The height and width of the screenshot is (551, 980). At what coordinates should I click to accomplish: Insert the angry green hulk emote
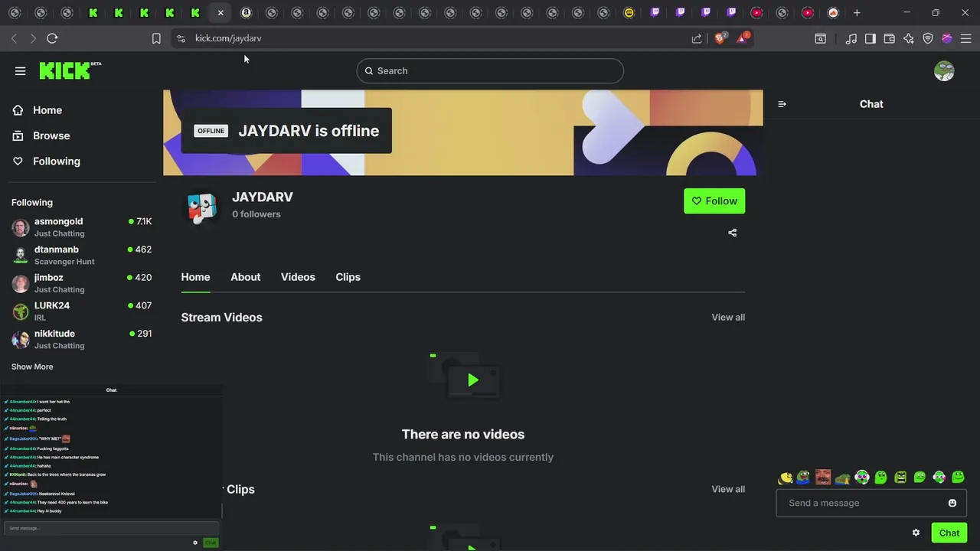[x=900, y=478]
